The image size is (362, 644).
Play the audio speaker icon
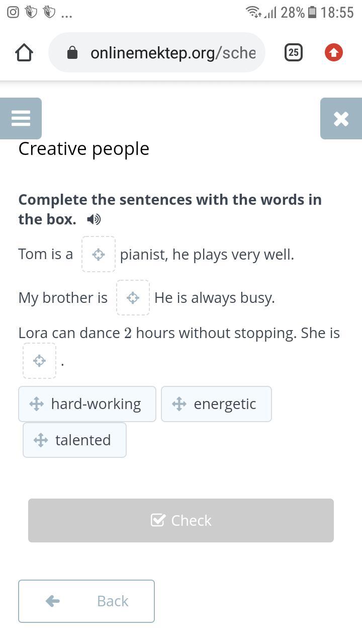tap(94, 219)
